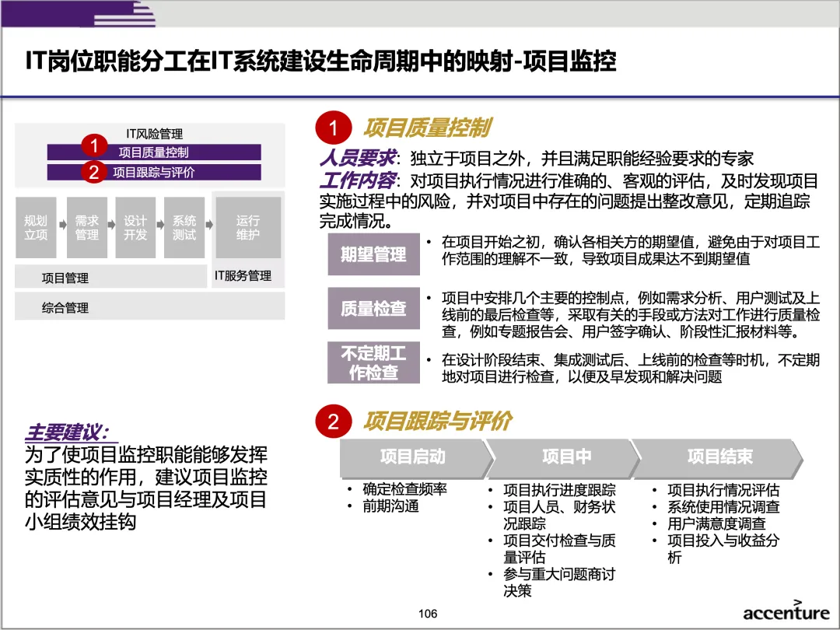
Task: Click the bullet starting 项目中安排几个主要的控制点
Action: point(630,314)
